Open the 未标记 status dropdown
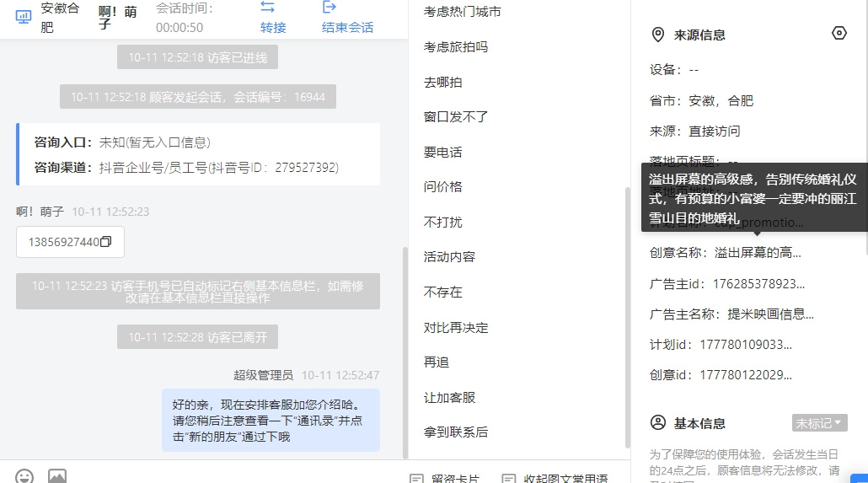Image resolution: width=868 pixels, height=483 pixels. tap(819, 423)
